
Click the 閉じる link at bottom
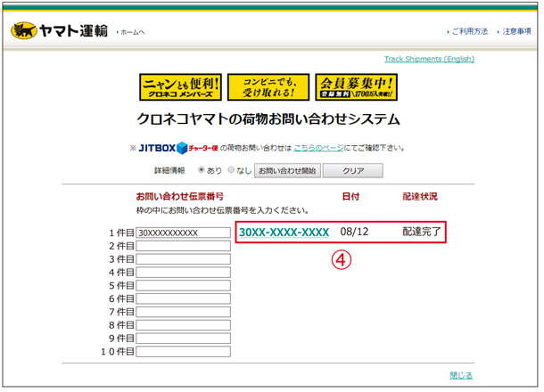[x=461, y=375]
